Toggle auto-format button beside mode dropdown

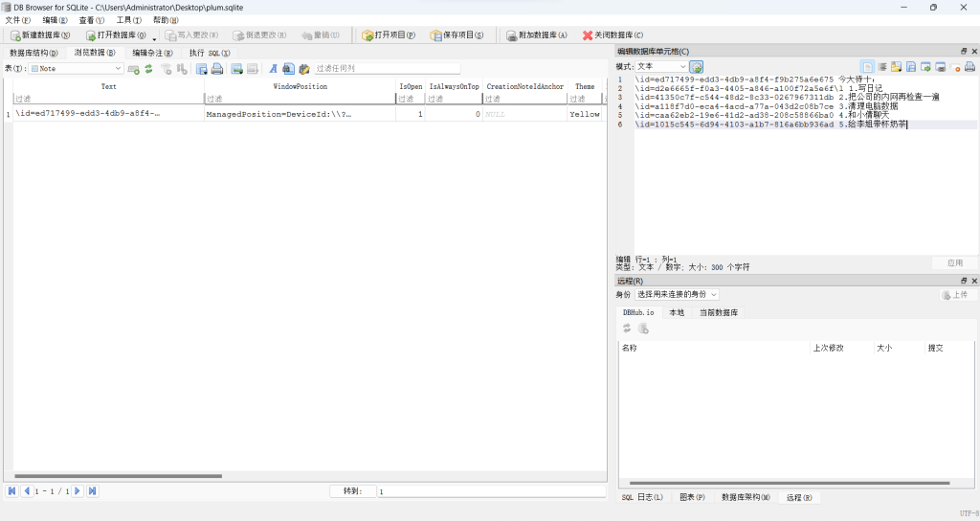(697, 67)
